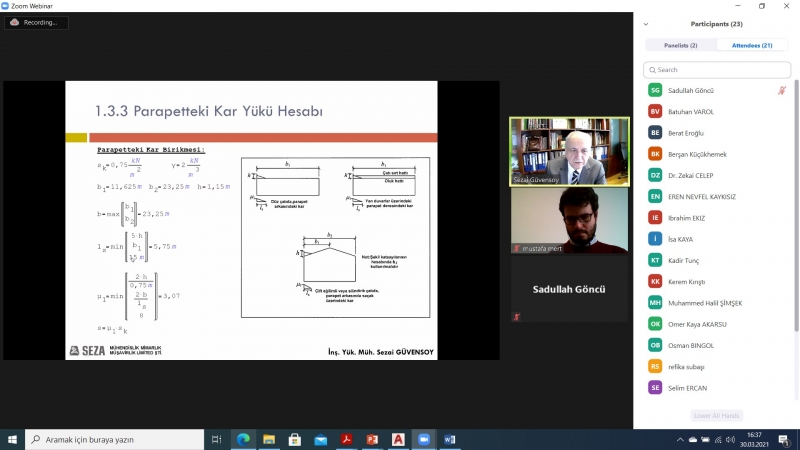Image resolution: width=800 pixels, height=450 pixels.
Task: Click the Lower All Hands button
Action: click(x=716, y=415)
